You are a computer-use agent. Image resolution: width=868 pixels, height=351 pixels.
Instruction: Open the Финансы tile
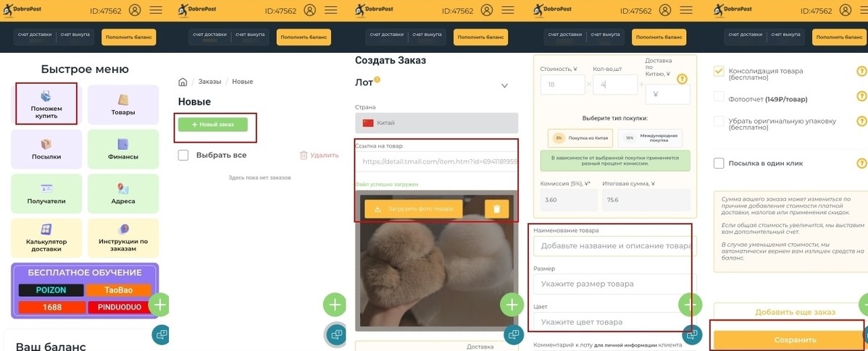point(123,149)
